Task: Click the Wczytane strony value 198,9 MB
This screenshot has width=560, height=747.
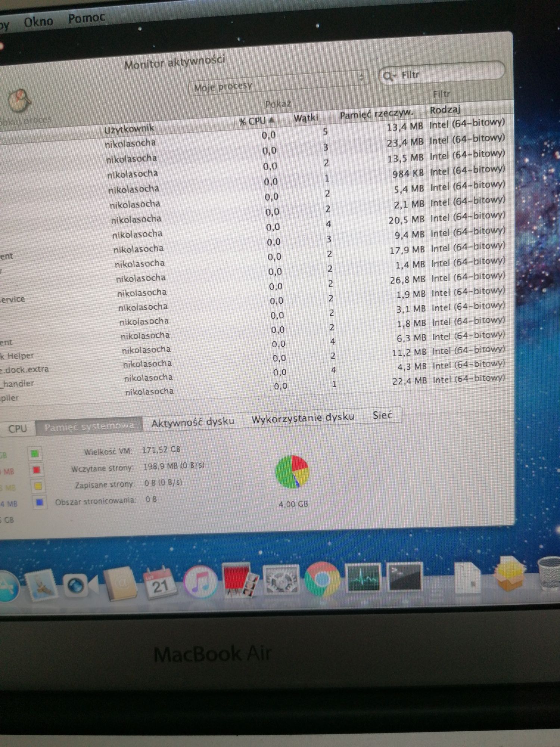Action: coord(174,466)
